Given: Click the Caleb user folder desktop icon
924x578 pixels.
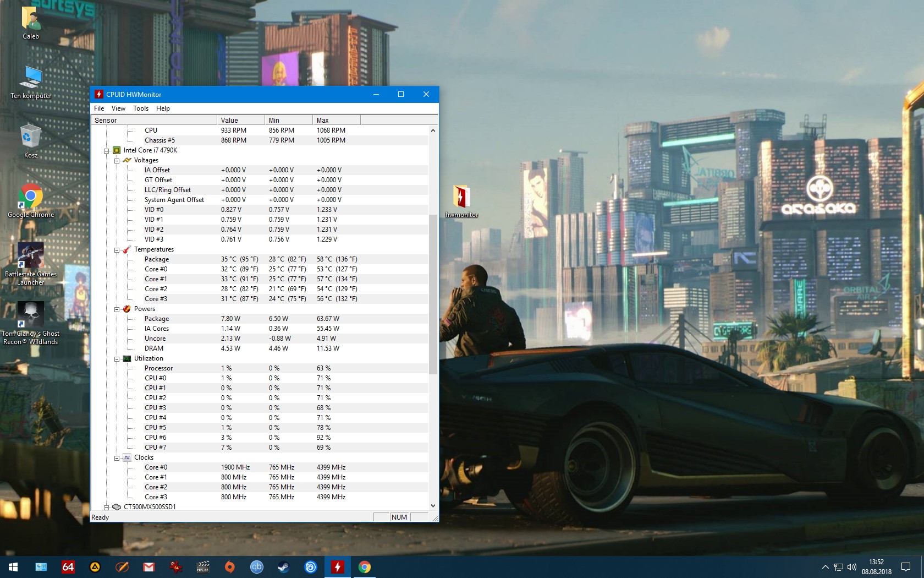Looking at the screenshot, I should click(31, 23).
